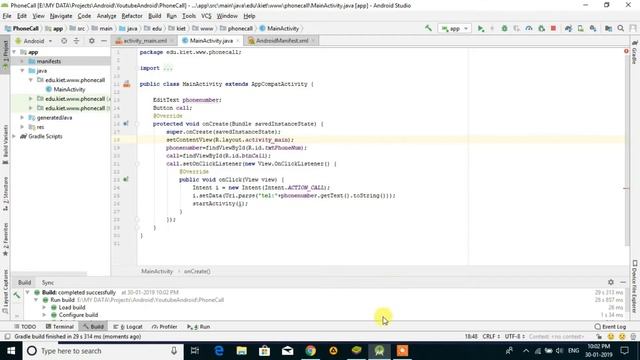Open Chrome from the Windows taskbar

pyautogui.click(x=311, y=351)
